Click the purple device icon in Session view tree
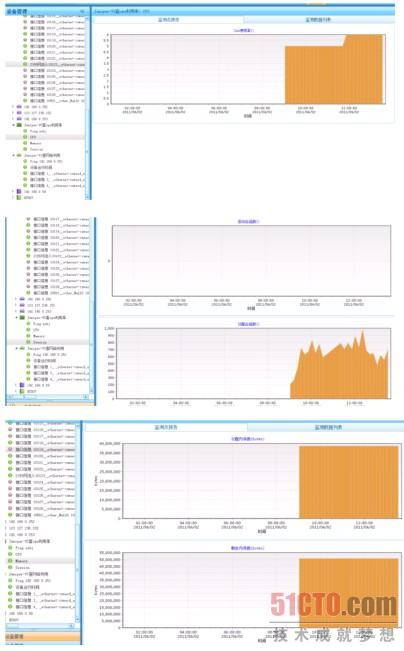This screenshot has height=651, width=404. click(22, 385)
